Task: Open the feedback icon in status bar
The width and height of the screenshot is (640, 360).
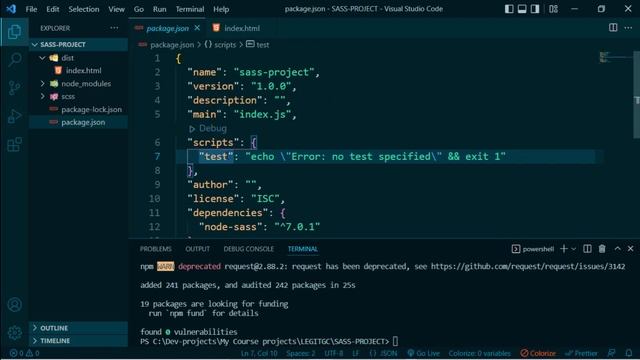Action: tap(611, 353)
